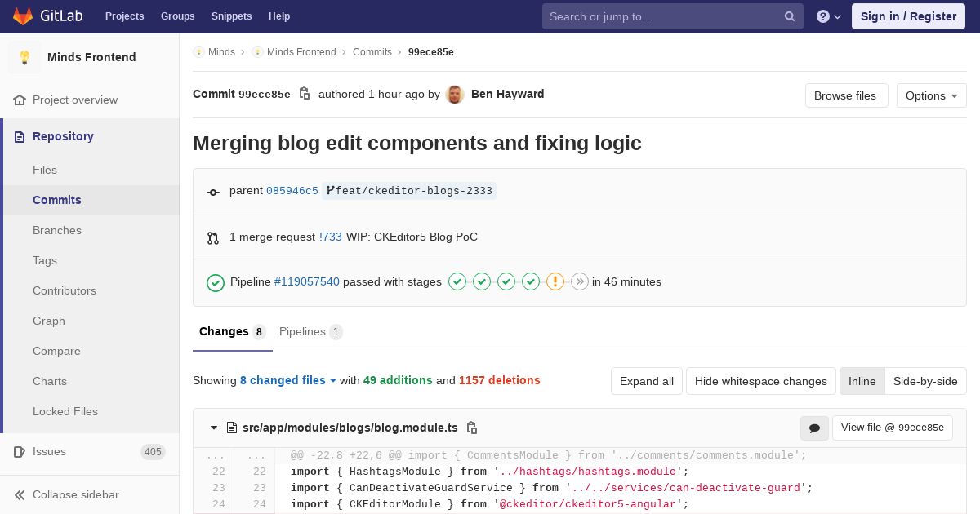This screenshot has width=980, height=514.
Task: Copy commit SHA using clipboard icon
Action: (305, 94)
